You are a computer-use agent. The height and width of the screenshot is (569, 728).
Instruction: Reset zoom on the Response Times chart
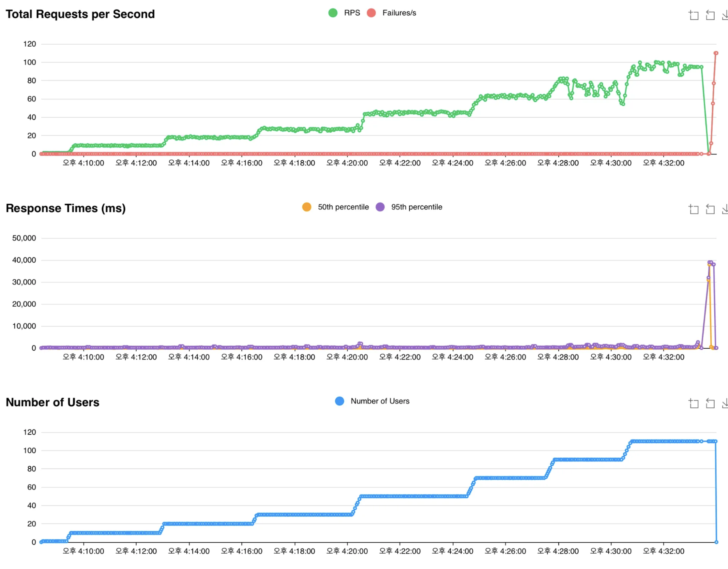pos(710,209)
